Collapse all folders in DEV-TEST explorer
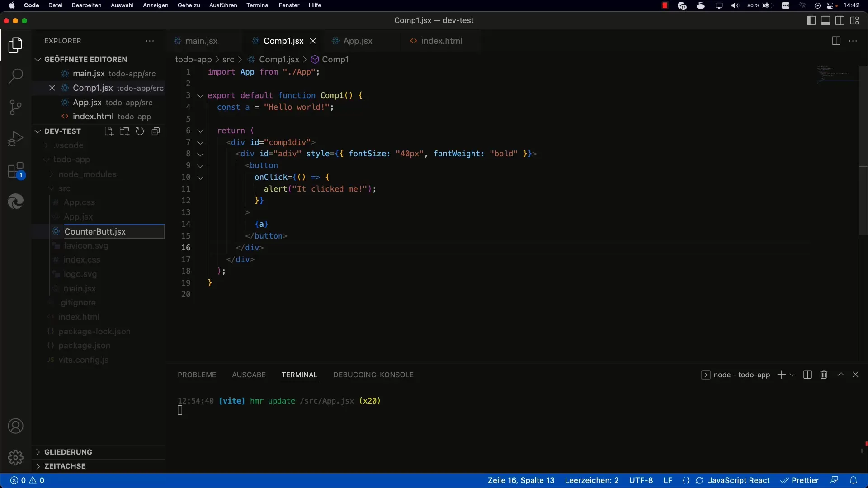Screen dimensions: 868x488 [156, 131]
